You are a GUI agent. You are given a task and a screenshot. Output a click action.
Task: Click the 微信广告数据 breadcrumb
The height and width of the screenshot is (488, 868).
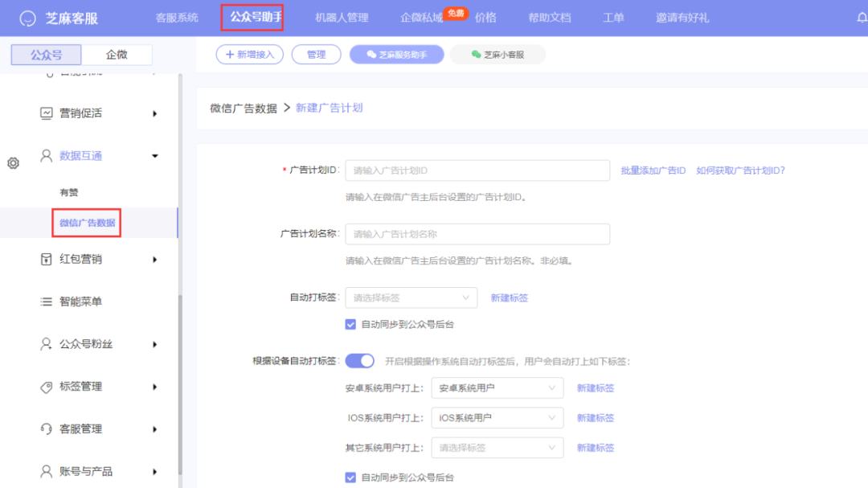point(244,108)
